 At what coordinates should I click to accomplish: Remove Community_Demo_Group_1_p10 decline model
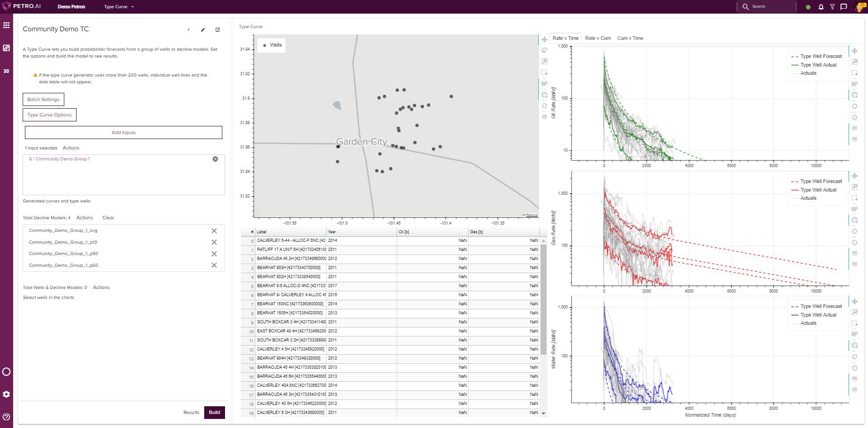pyautogui.click(x=214, y=242)
